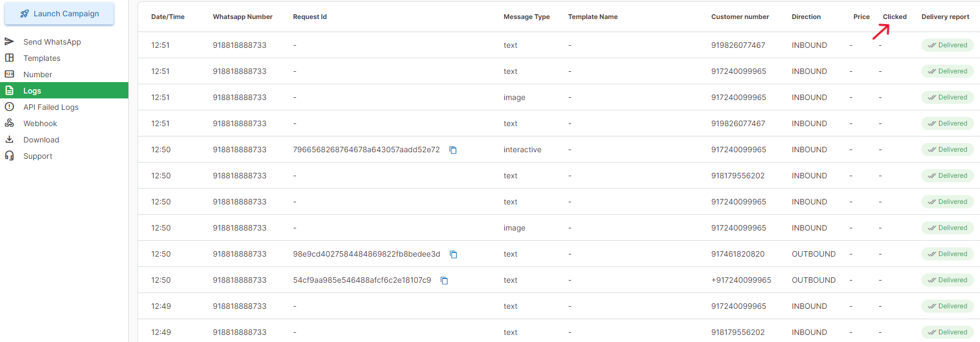
Task: Click OUTBOUND direction for 917461820820
Action: click(814, 254)
